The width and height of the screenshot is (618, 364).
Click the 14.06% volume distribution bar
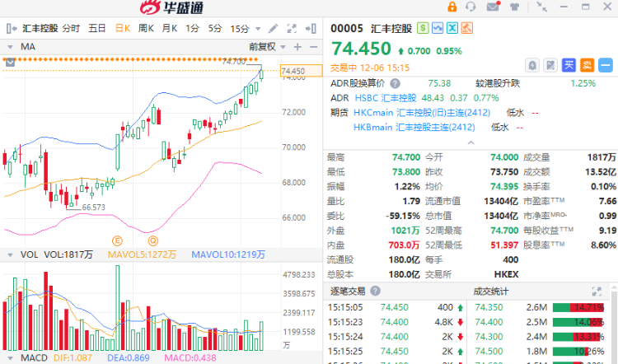click(x=578, y=322)
